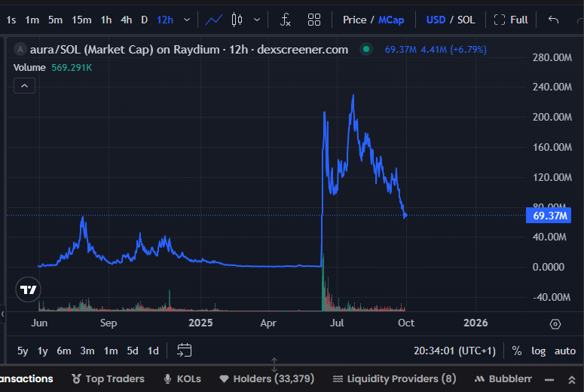Open timezone menu at 20:34:01 (UTC+1)
Screen dimensions: 584x392
point(454,351)
